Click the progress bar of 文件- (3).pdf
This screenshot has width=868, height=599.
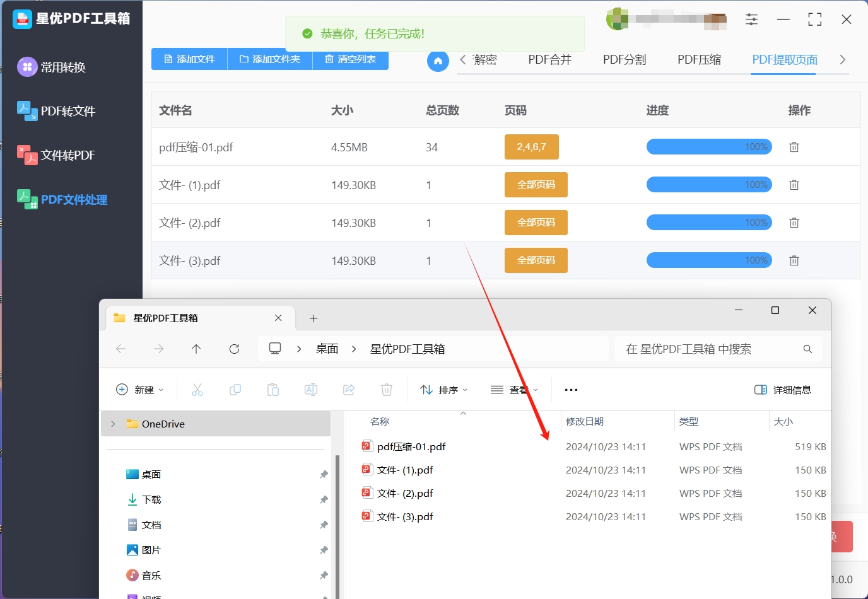tap(709, 260)
